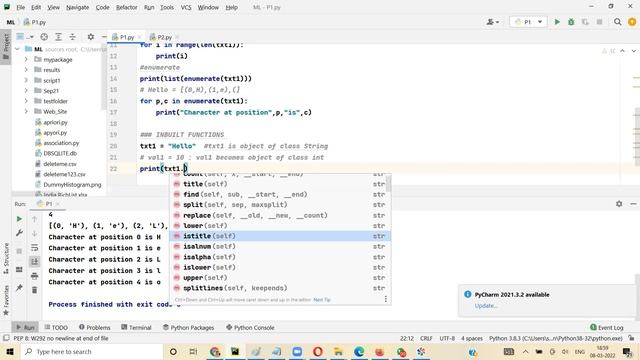
Task: Open the Navigate menu
Action: [x=78, y=7]
